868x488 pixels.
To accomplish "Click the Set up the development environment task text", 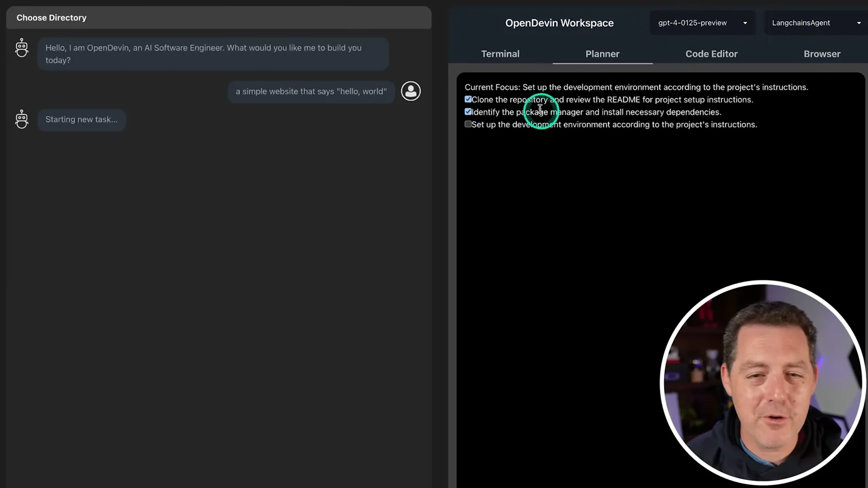I will (614, 124).
